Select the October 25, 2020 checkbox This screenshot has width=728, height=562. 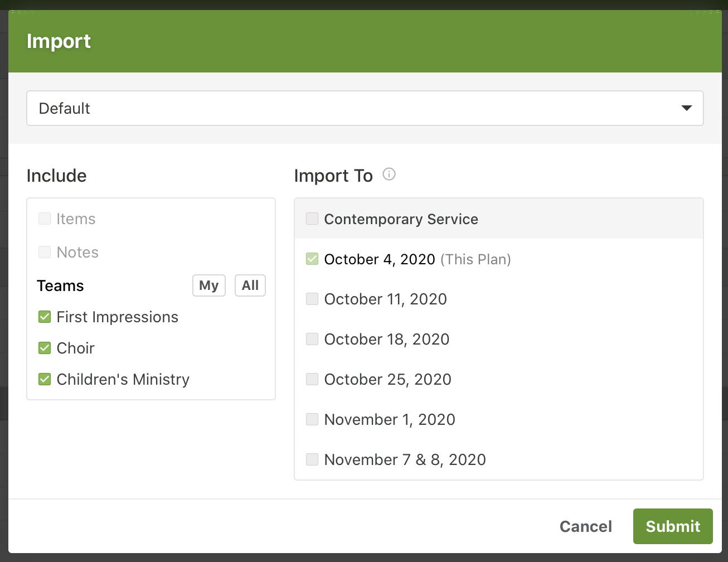[312, 379]
